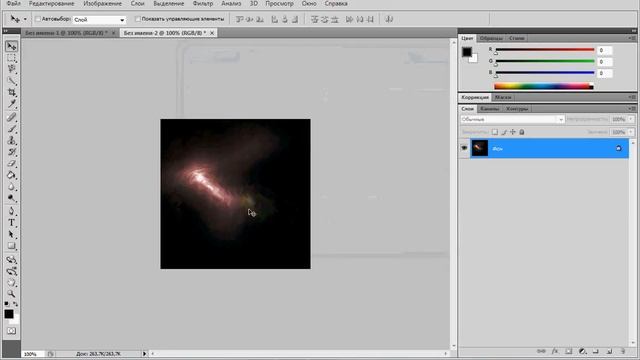Click the layer lock icon on Фон layer
Image resolution: width=640 pixels, height=360 pixels.
pos(618,148)
